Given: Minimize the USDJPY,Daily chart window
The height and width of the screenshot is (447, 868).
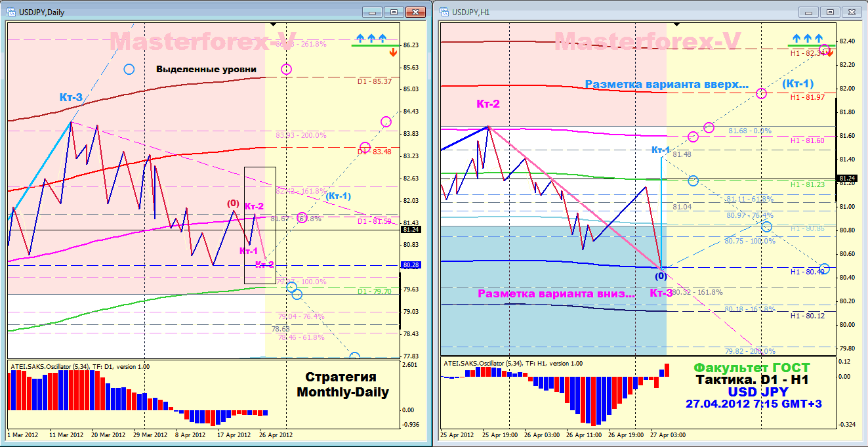Looking at the screenshot, I should point(372,12).
